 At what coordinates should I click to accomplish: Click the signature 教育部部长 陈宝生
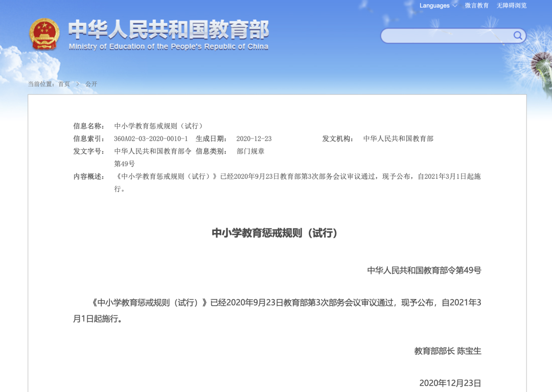447,351
